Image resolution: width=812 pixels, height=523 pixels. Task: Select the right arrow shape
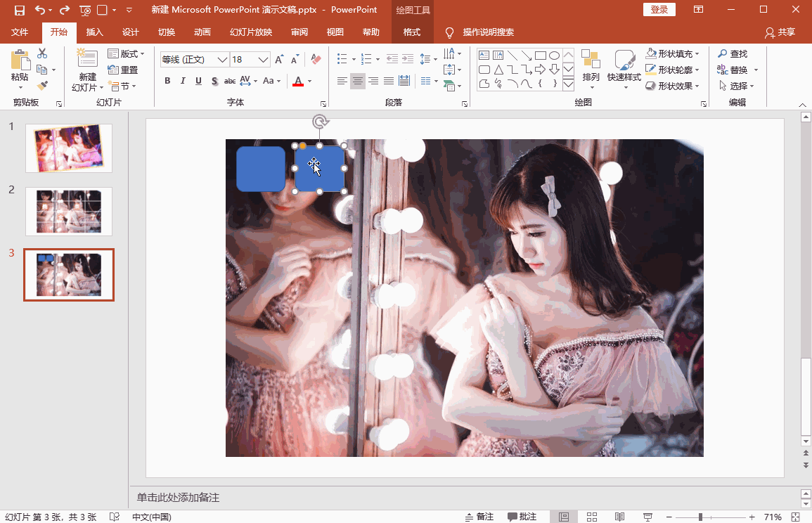point(540,70)
